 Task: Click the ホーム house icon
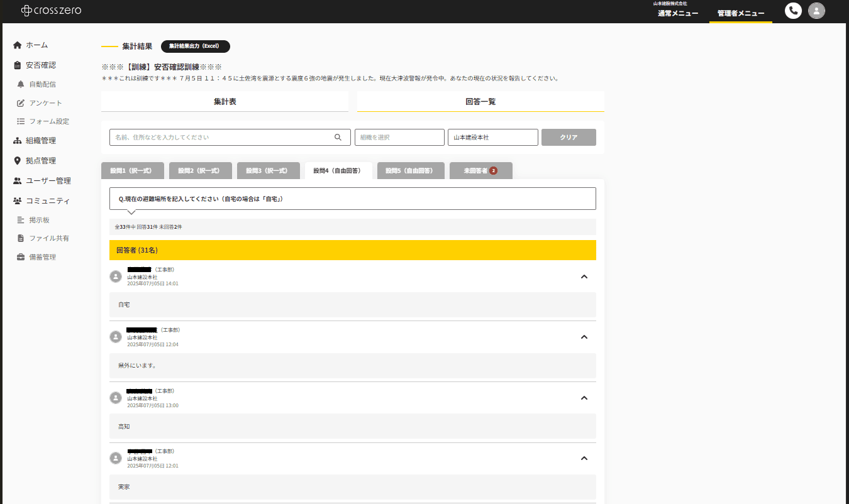18,45
